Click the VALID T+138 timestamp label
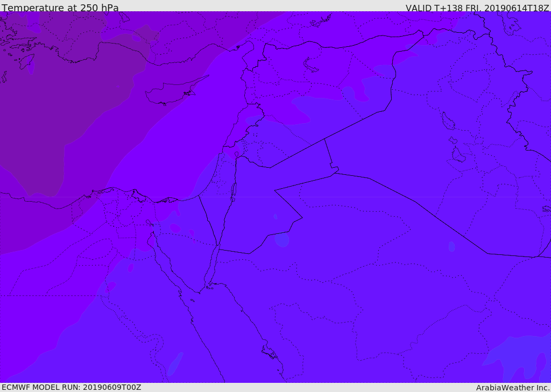The width and height of the screenshot is (551, 392). (477, 8)
